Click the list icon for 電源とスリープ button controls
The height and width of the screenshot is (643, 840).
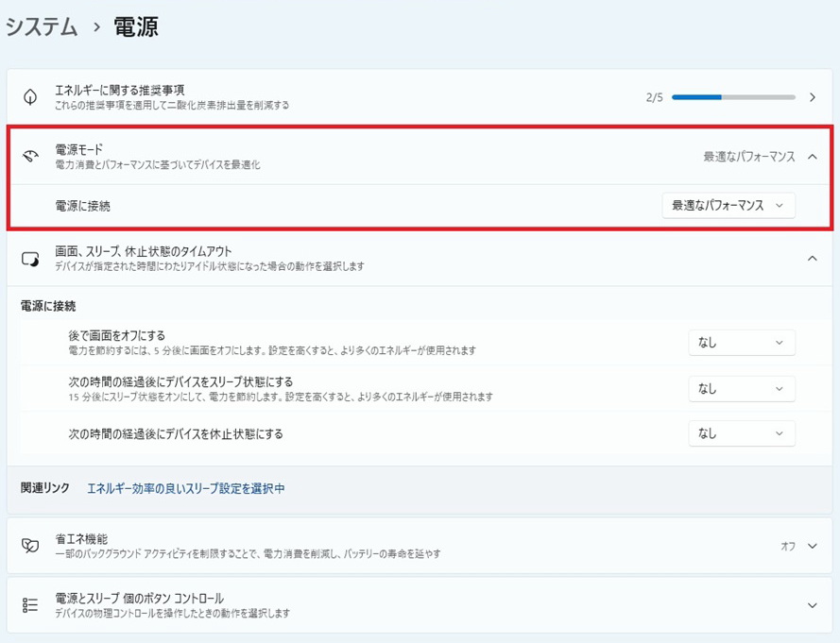[x=30, y=605]
